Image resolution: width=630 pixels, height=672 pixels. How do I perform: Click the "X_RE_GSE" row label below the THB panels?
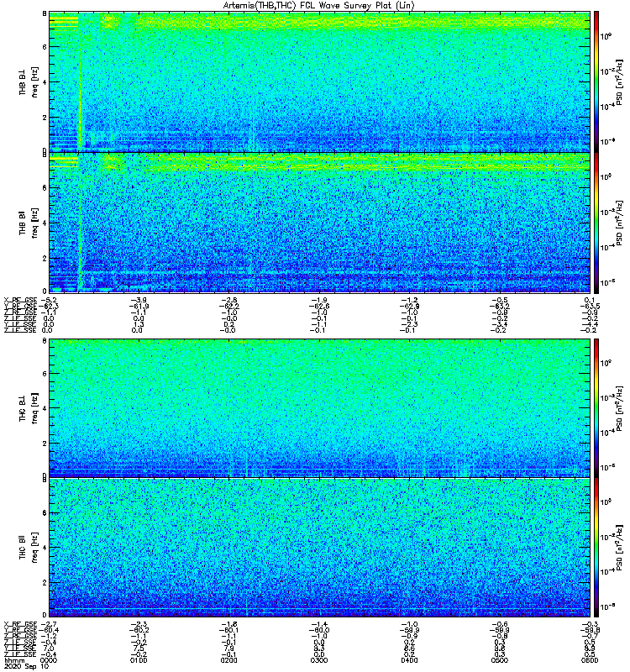20,300
